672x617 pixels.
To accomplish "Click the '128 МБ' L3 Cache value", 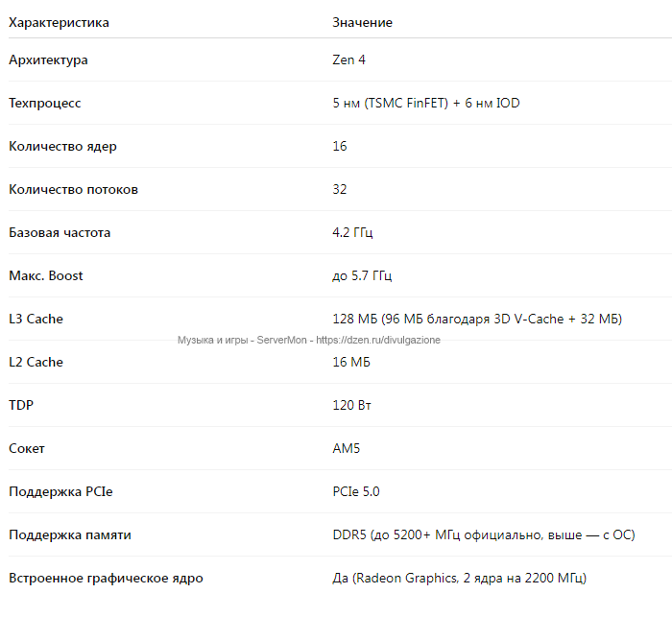I will 355,320.
